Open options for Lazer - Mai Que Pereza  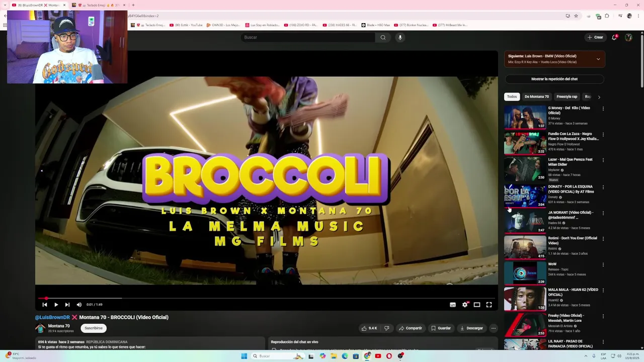[603, 160]
